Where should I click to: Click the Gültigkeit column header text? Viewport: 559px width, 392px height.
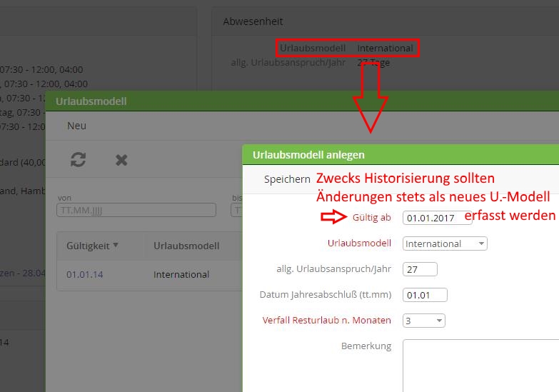pyautogui.click(x=88, y=246)
